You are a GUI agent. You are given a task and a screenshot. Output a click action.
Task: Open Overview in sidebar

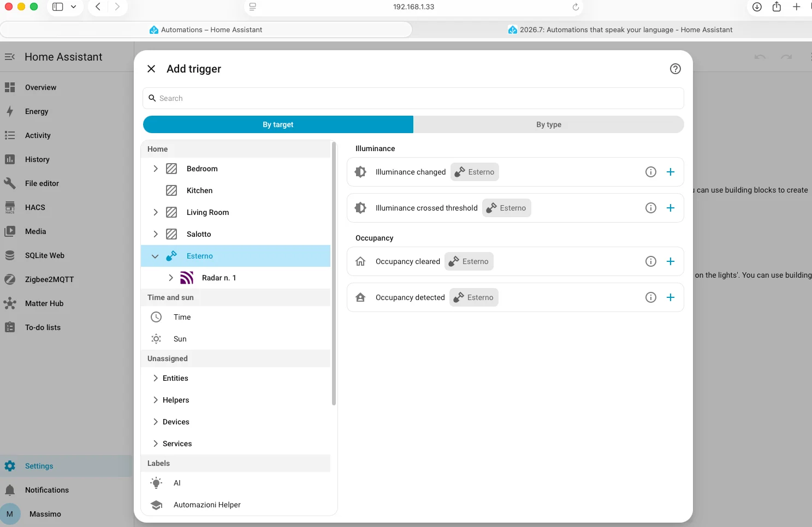(x=66, y=87)
